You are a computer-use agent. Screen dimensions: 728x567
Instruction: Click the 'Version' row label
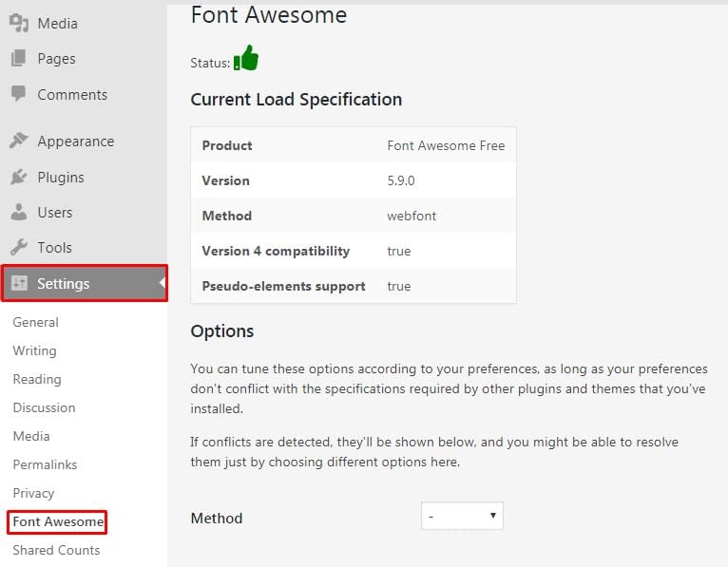tap(225, 180)
